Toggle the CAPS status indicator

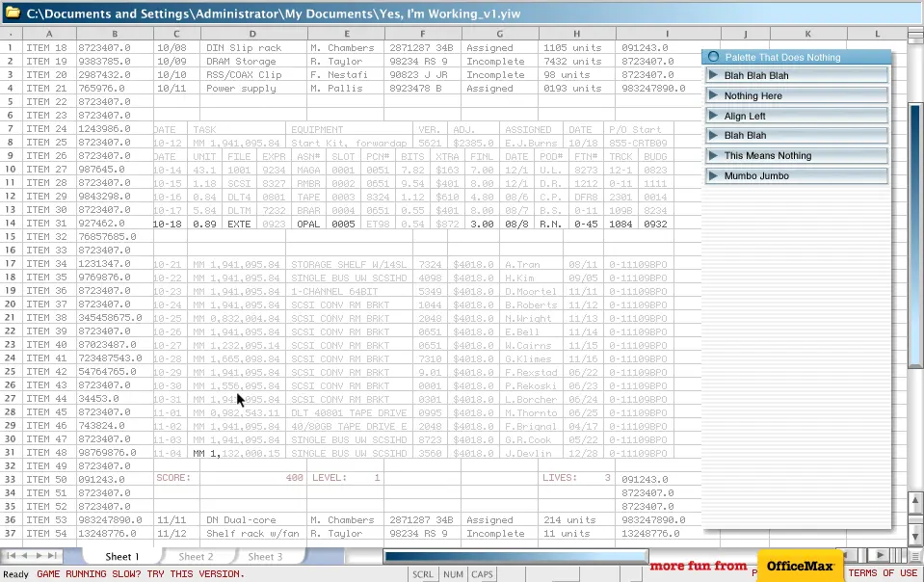pyautogui.click(x=482, y=574)
